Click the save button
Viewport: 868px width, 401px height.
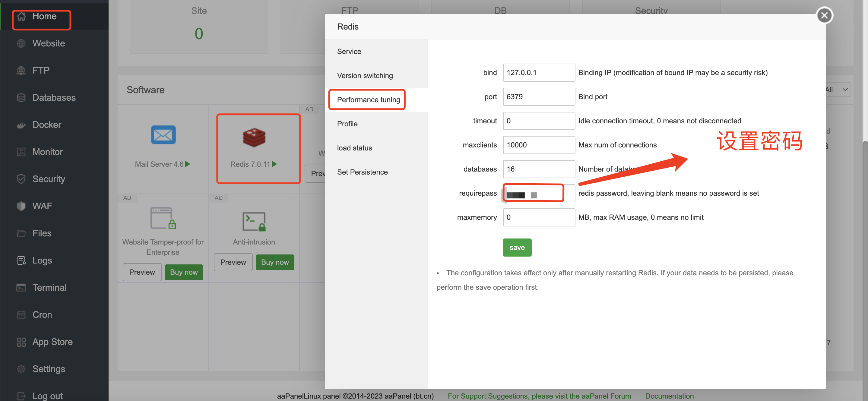[x=517, y=247]
